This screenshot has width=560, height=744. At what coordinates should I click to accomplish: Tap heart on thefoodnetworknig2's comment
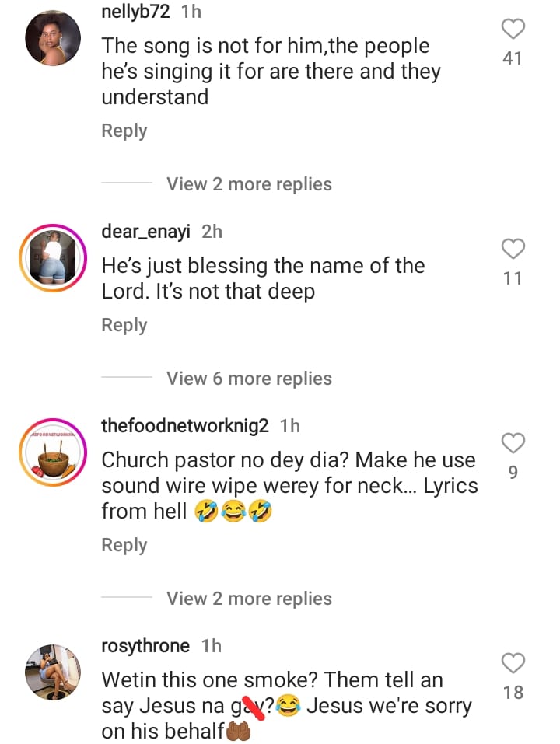[x=513, y=444]
